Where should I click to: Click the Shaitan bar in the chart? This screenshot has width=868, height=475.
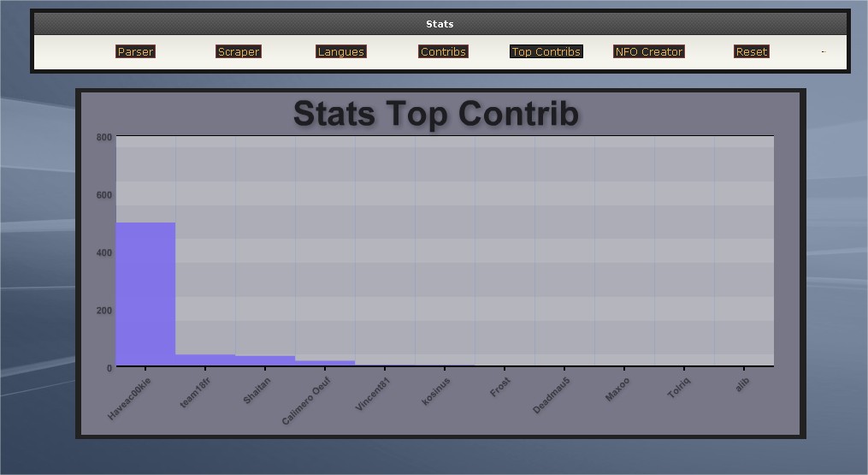click(265, 361)
